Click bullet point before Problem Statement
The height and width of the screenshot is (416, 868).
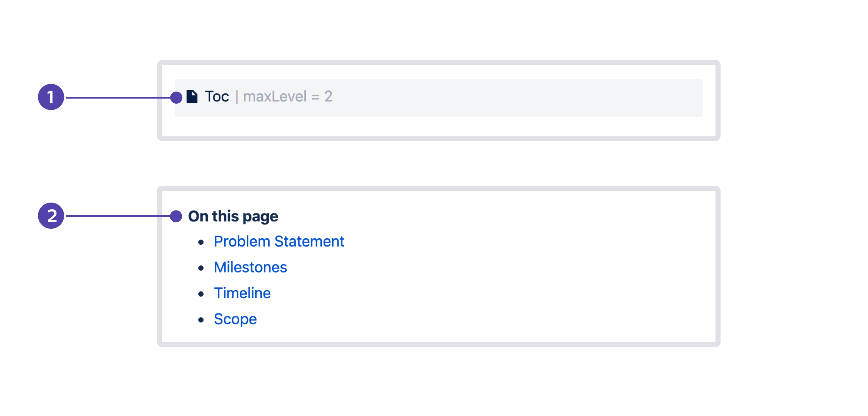201,242
